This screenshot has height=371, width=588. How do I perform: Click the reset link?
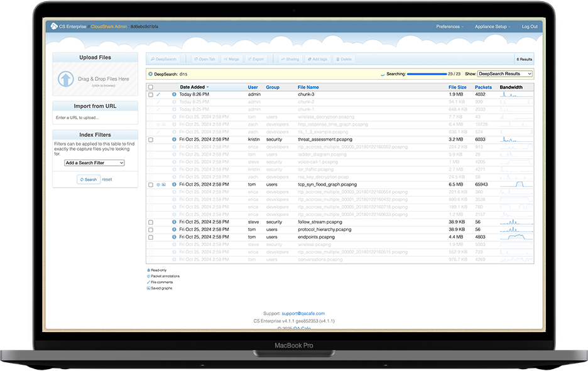pyautogui.click(x=107, y=180)
